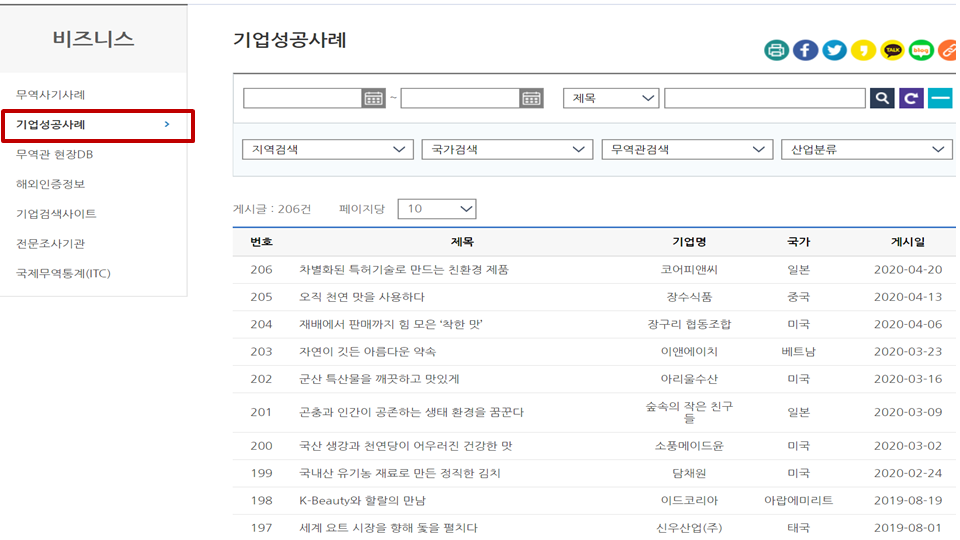Click the 번호 column header
The width and height of the screenshot is (960, 540).
pyautogui.click(x=261, y=242)
